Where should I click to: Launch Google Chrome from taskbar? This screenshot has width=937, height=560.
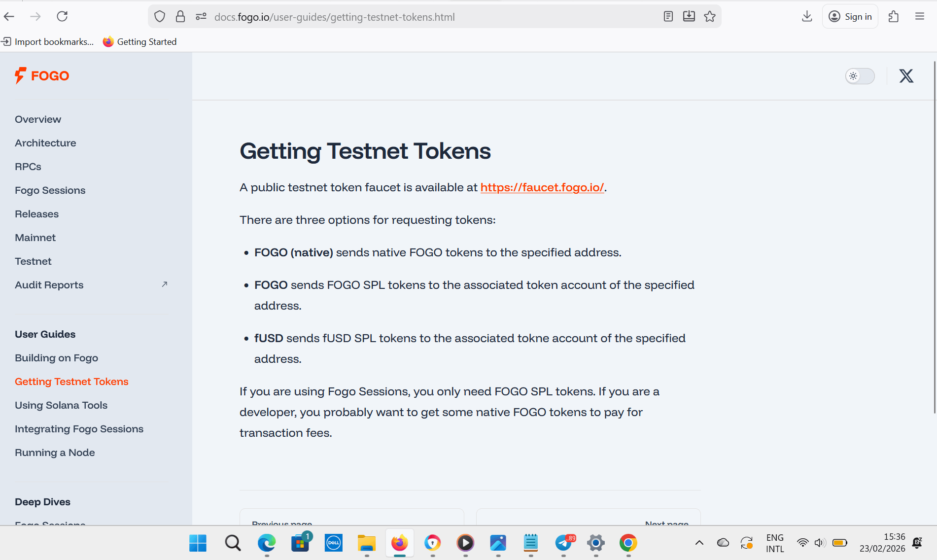(628, 543)
